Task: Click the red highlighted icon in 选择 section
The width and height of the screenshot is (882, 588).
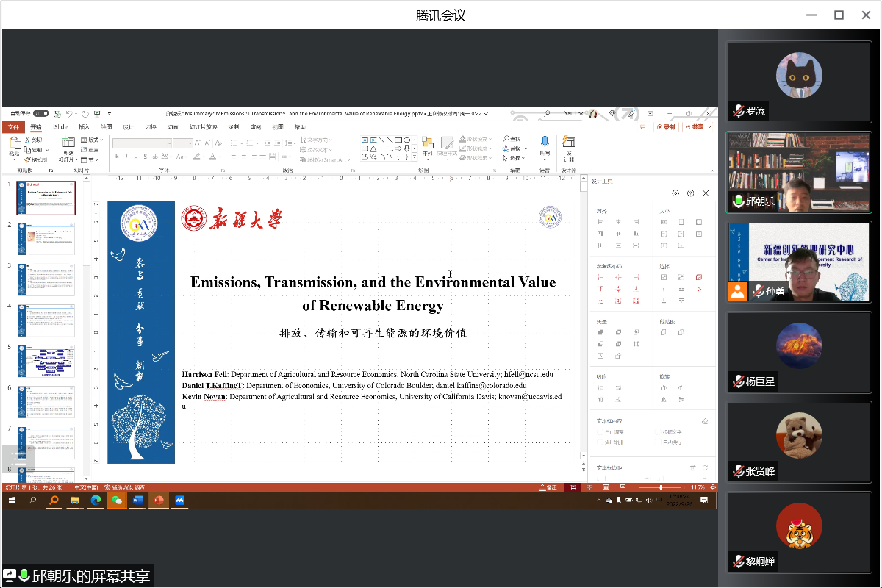Action: [x=699, y=277]
